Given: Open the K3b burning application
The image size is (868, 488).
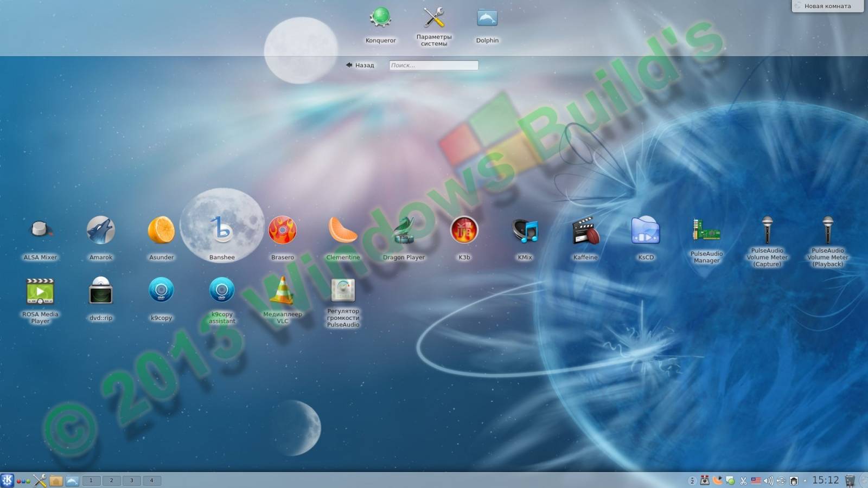Looking at the screenshot, I should (x=464, y=239).
